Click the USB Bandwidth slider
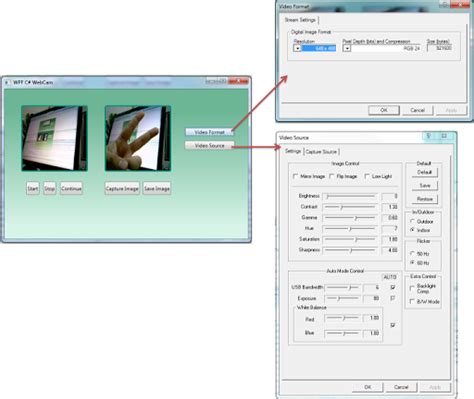Viewport: 474px width, 399px height. 342,287
